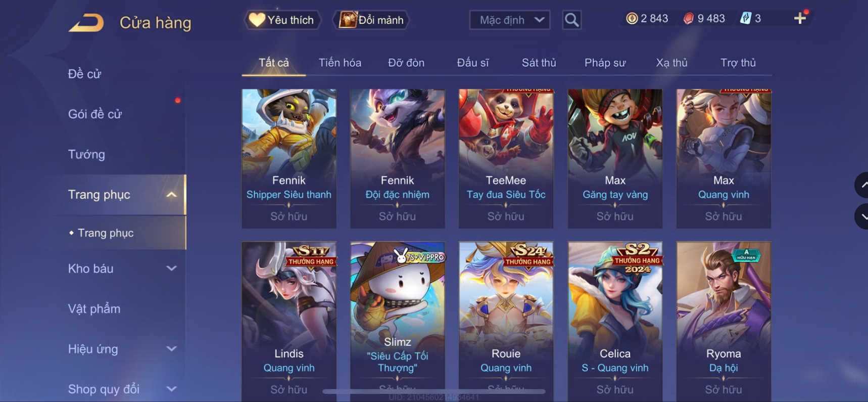Switch to the Pháp sư tab
This screenshot has height=402, width=868.
(605, 63)
